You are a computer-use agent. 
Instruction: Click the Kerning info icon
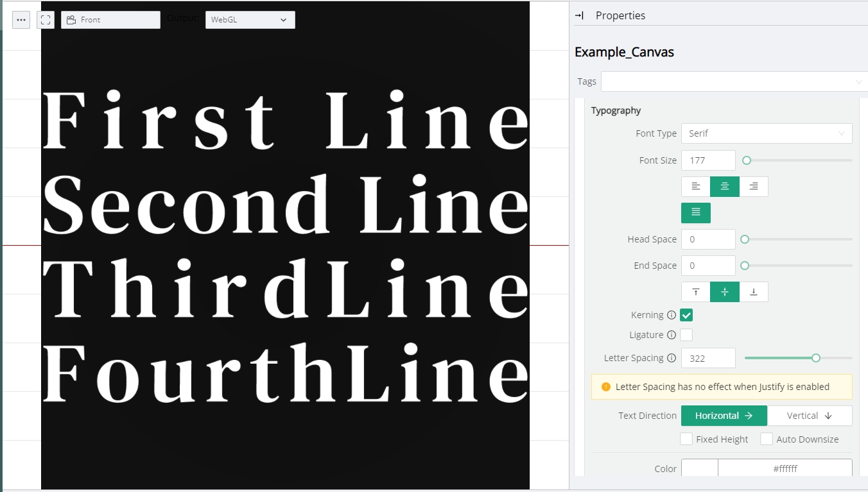pos(672,315)
